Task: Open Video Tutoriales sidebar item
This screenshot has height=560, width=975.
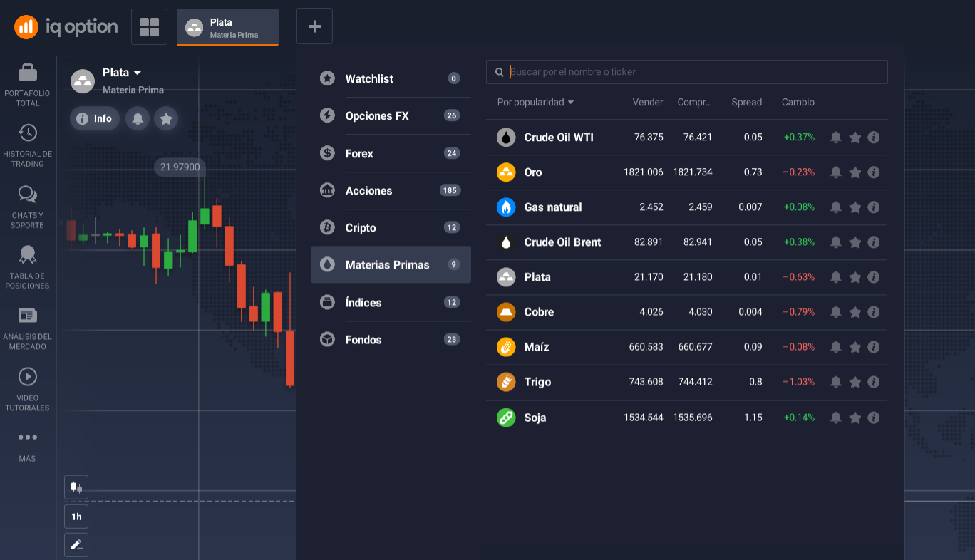Action: [x=28, y=390]
